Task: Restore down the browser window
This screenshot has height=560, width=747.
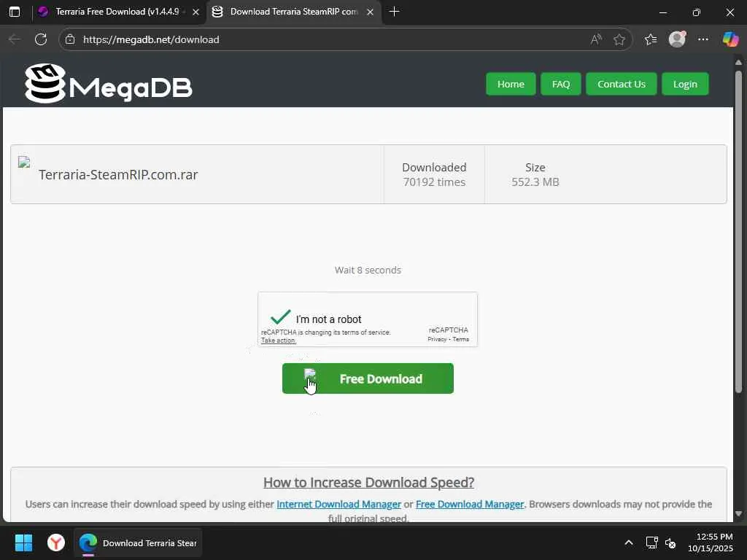Action: pos(697,12)
